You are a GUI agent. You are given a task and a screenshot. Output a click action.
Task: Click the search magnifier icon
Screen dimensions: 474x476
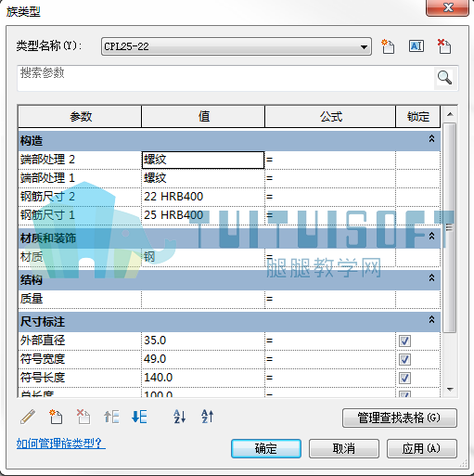click(x=444, y=78)
